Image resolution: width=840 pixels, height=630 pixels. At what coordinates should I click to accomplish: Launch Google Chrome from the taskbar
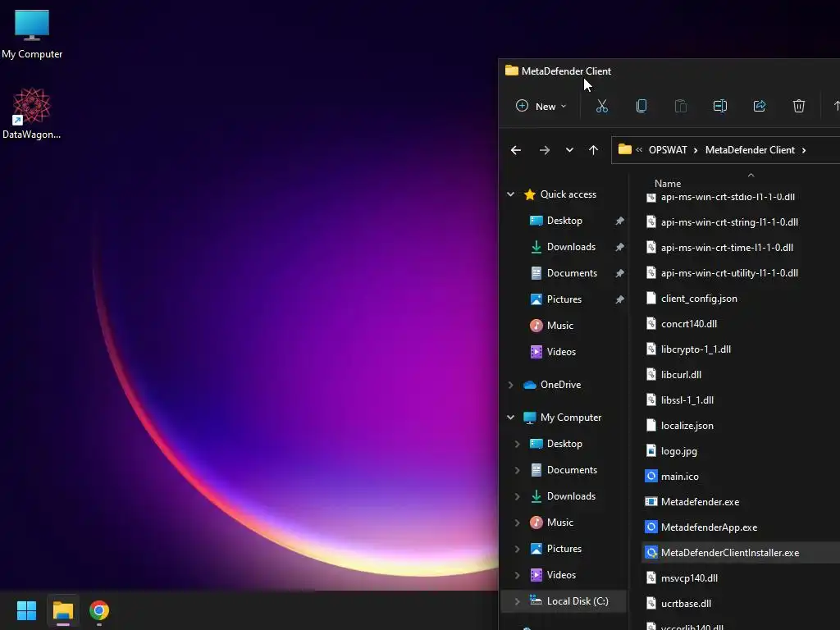point(99,610)
